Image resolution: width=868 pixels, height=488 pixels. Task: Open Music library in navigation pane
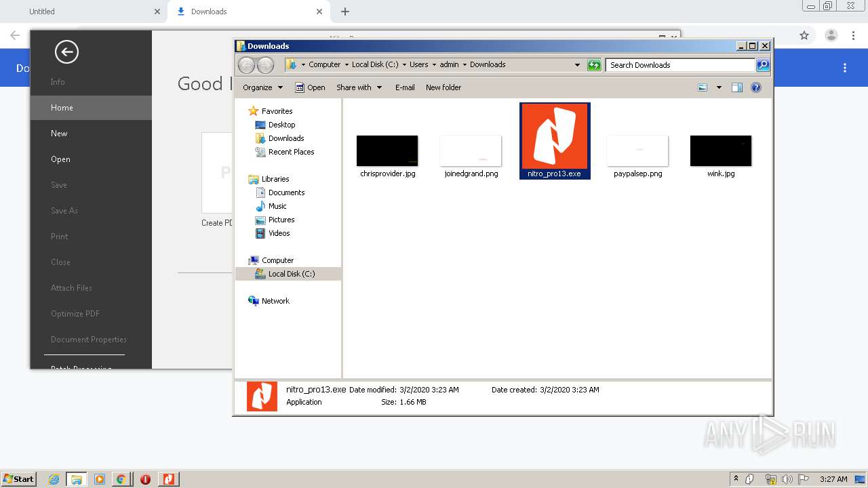pyautogui.click(x=271, y=206)
